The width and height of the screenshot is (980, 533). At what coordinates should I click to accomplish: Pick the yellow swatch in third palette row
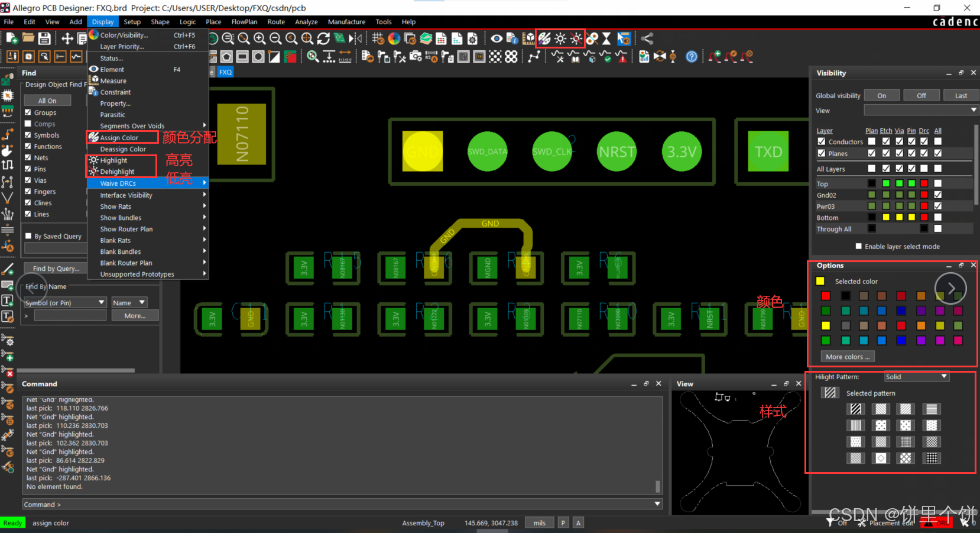pos(826,325)
